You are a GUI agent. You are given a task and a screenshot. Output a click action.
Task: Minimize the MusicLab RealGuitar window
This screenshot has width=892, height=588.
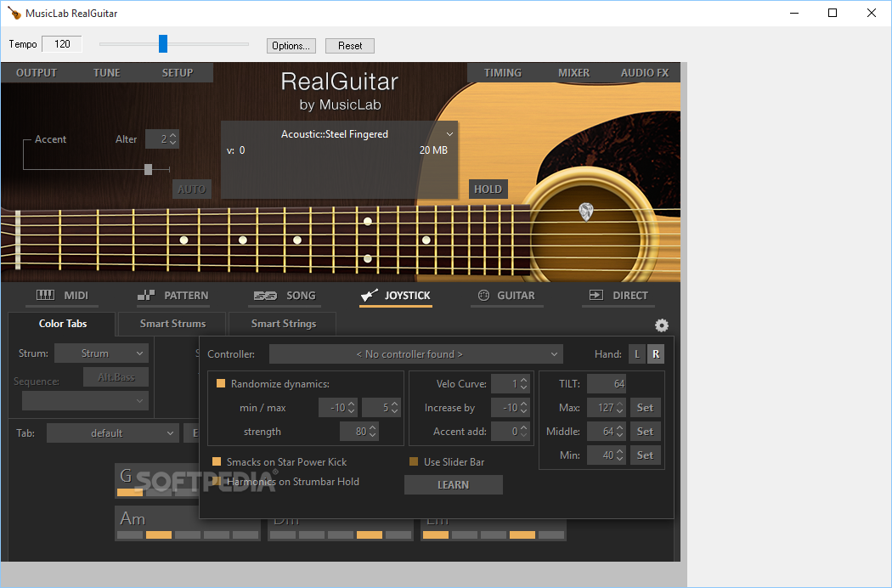tap(794, 13)
